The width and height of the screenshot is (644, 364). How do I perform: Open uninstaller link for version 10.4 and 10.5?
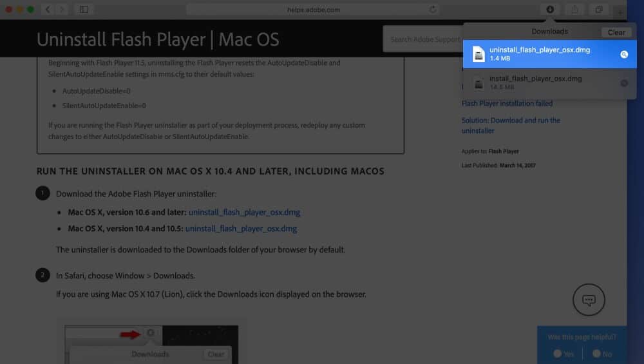pos(241,229)
